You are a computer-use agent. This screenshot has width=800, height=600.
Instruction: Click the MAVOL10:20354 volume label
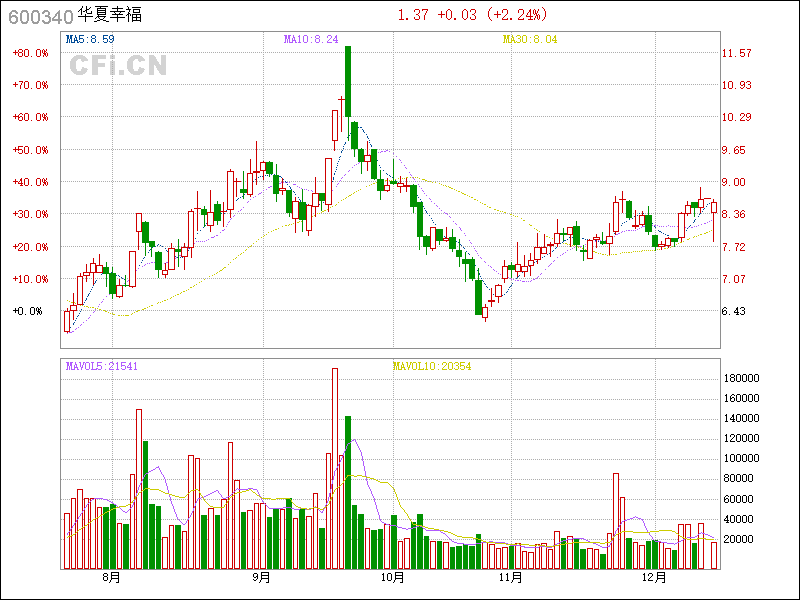click(431, 367)
